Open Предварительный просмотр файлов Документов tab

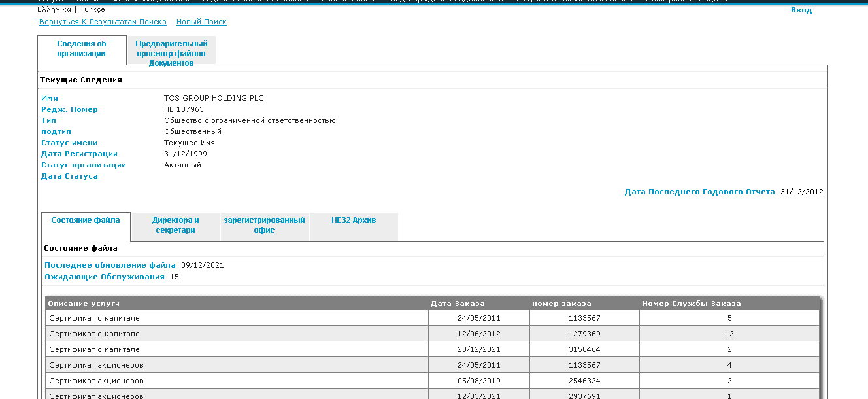[171, 53]
